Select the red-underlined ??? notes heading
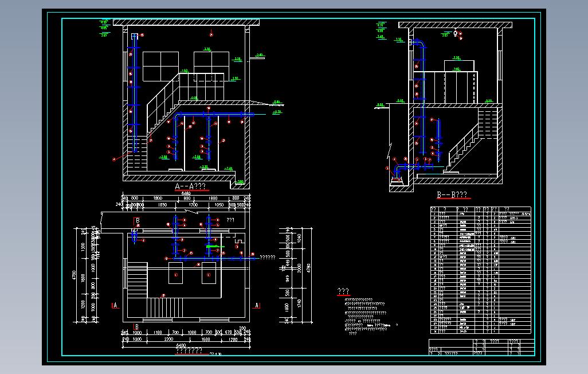This screenshot has width=588, height=374. click(343, 291)
